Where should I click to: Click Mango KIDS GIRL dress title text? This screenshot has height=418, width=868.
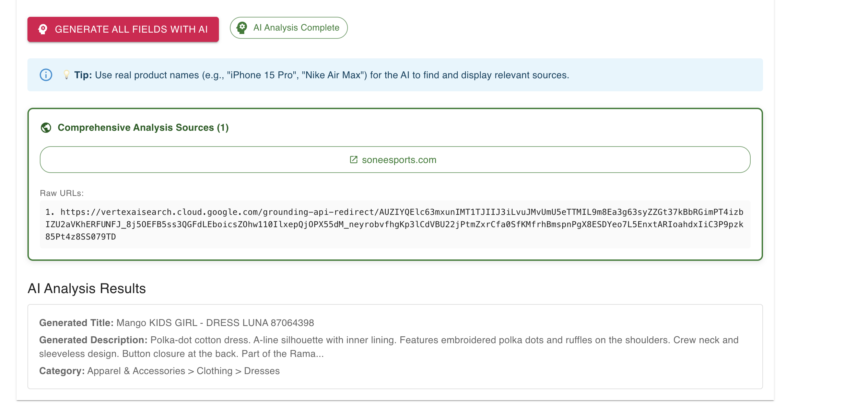tap(215, 323)
